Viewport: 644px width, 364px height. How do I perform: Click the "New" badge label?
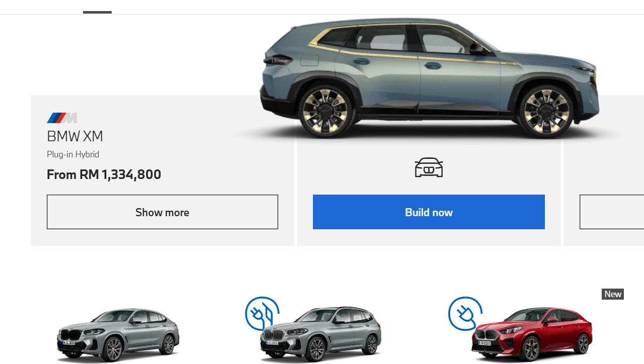coord(613,294)
